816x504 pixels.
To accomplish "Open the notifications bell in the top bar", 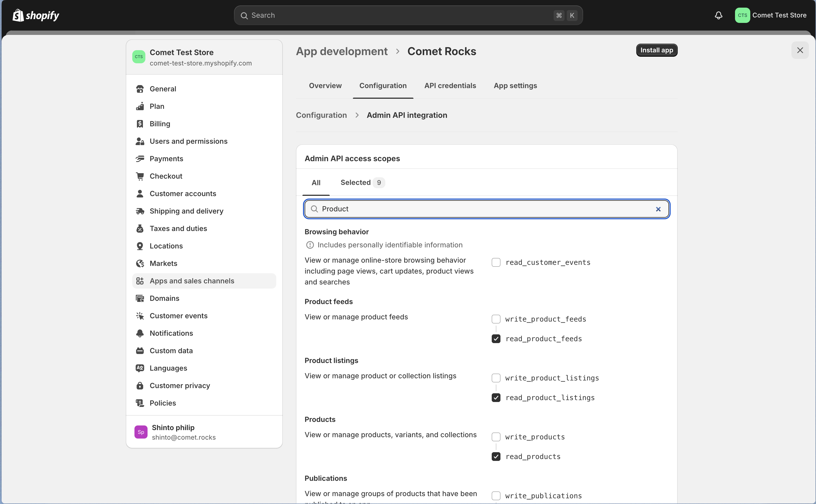I will point(718,15).
